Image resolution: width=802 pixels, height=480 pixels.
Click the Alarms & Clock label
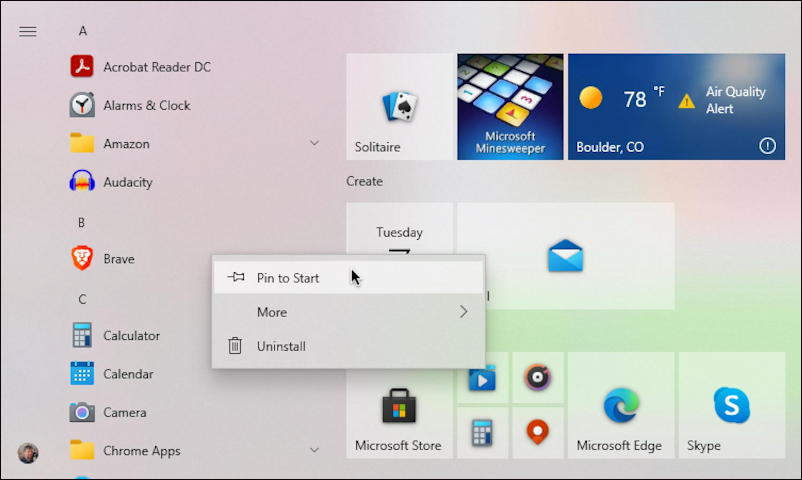(x=147, y=105)
